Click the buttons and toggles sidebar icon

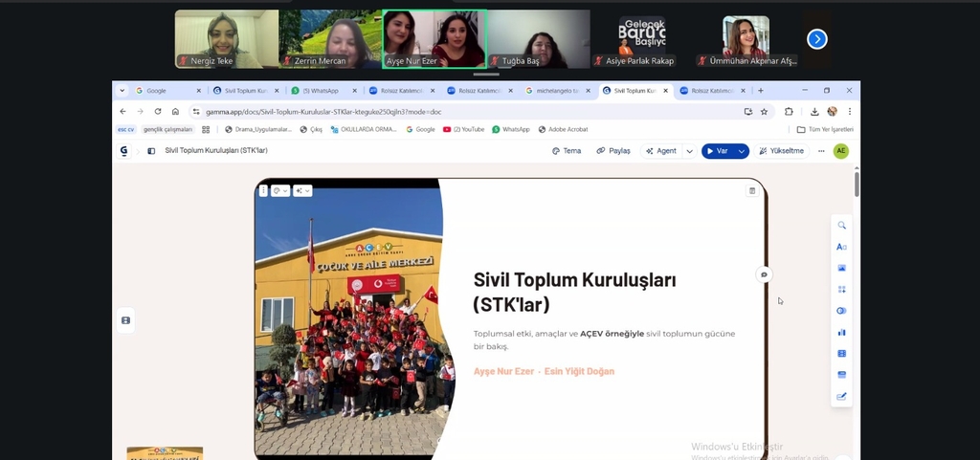click(x=841, y=311)
